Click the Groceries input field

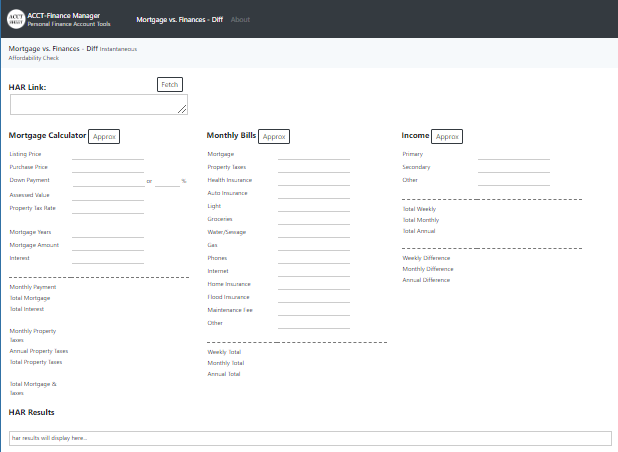pyautogui.click(x=313, y=218)
